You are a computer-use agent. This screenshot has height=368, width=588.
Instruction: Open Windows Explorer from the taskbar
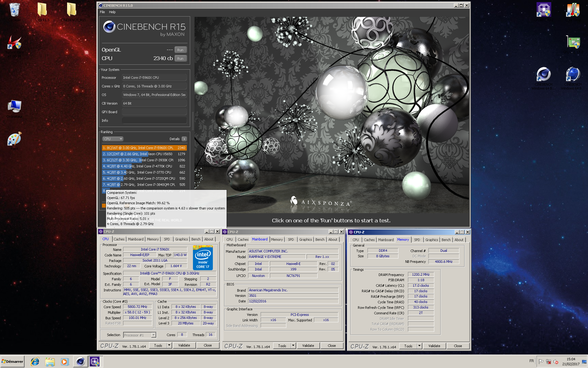pyautogui.click(x=50, y=362)
